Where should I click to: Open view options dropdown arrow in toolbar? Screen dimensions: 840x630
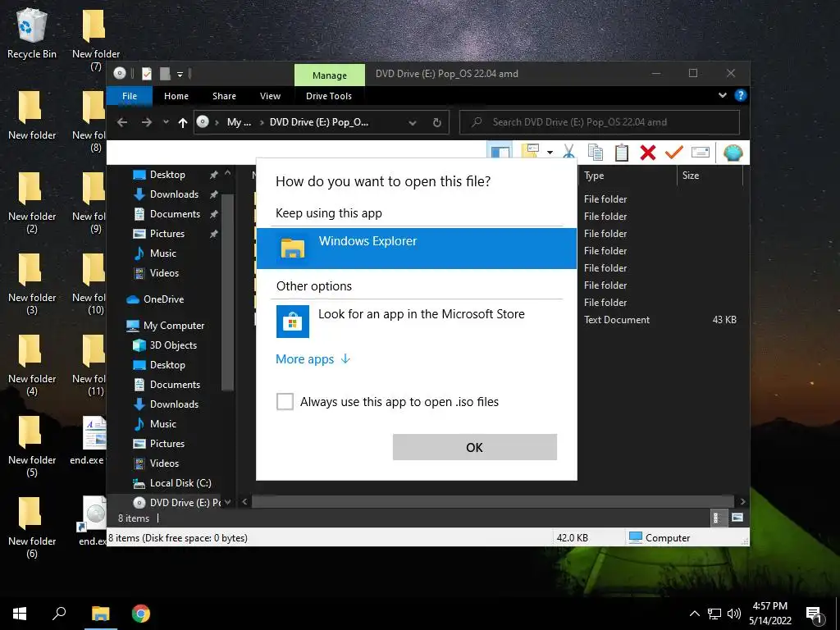(x=550, y=153)
